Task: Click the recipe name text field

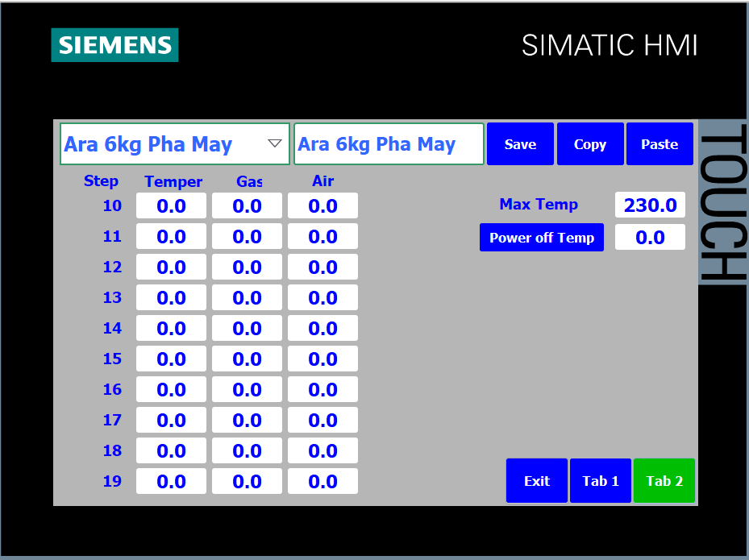Action: click(389, 144)
